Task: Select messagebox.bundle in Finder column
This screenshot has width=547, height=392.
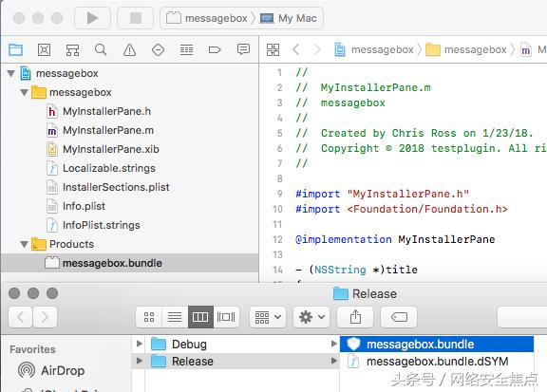Action: pos(437,345)
